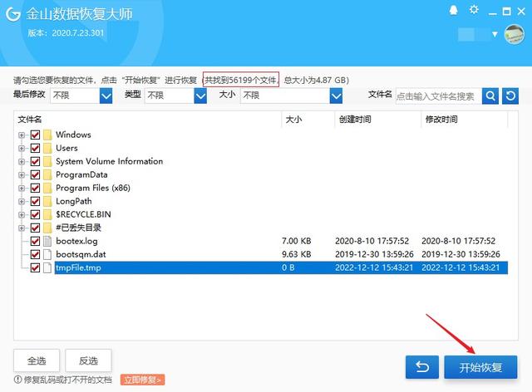The width and height of the screenshot is (532, 392).
Task: Click the Windows folder icon
Action: 47,135
